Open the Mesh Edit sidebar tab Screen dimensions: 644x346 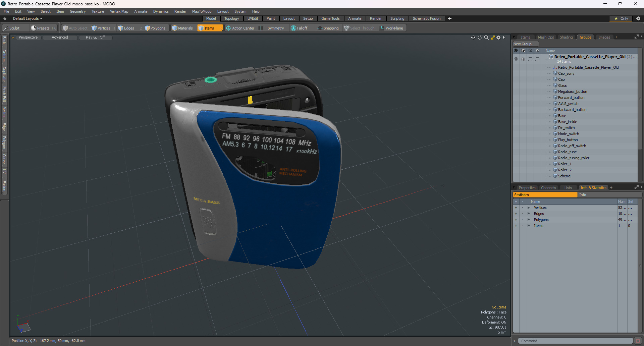[4, 95]
